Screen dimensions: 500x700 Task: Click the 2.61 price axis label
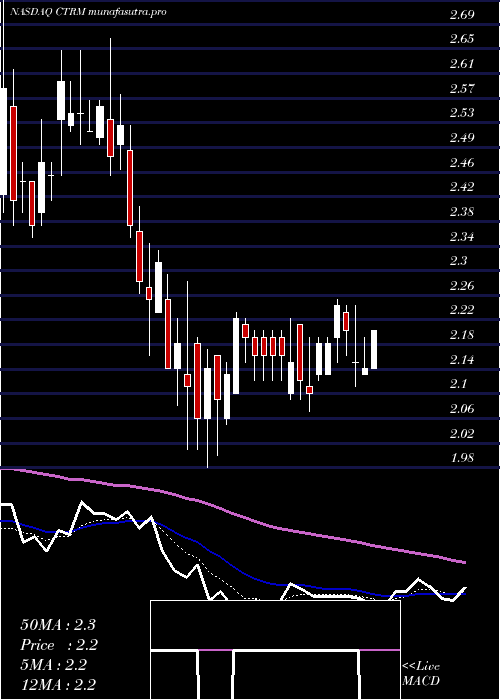[x=462, y=64]
